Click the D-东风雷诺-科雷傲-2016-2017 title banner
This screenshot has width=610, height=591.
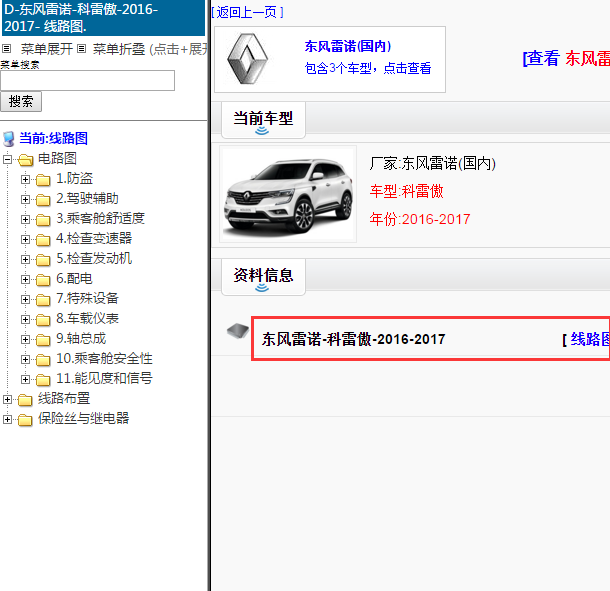click(x=103, y=18)
